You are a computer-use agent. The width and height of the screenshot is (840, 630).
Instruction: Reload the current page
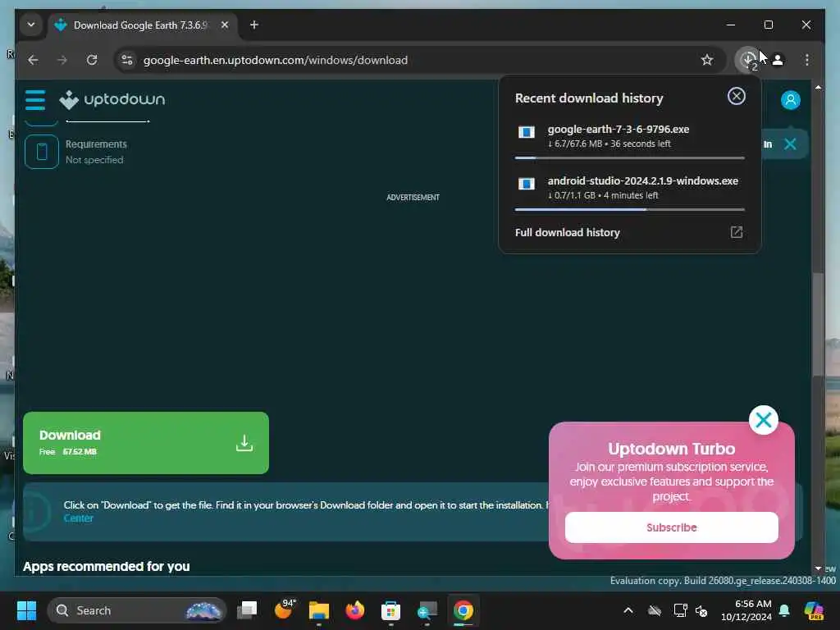[x=92, y=60]
